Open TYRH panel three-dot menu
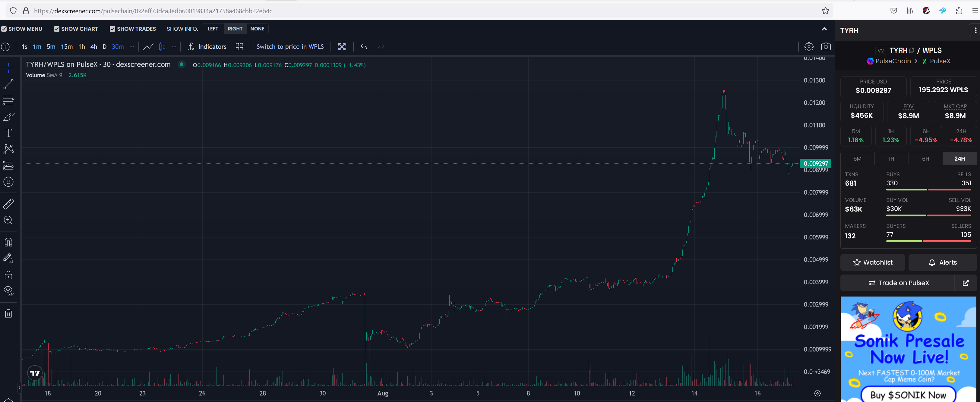The height and width of the screenshot is (402, 980). coord(975,30)
